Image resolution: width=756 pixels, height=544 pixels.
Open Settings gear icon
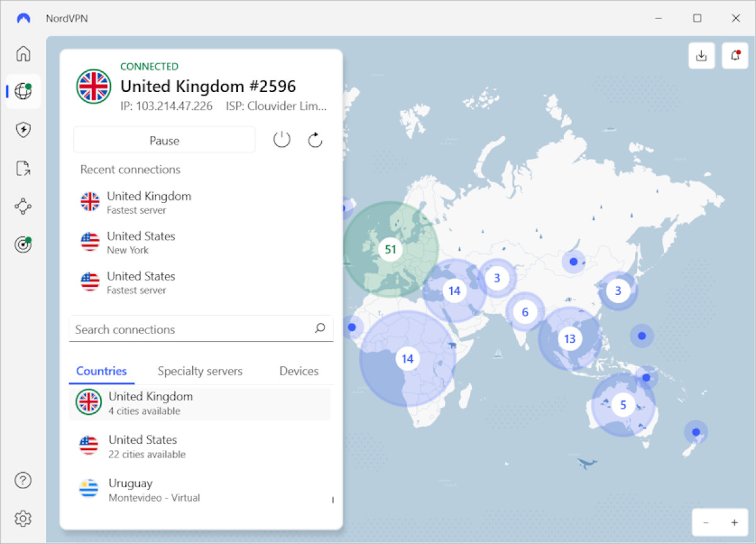coord(23,519)
